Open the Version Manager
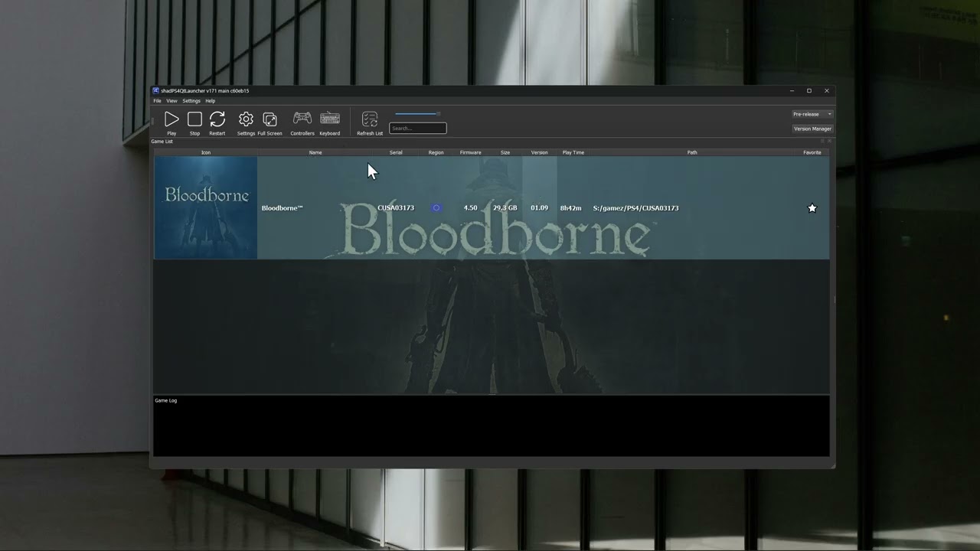The height and width of the screenshot is (551, 980). [812, 129]
